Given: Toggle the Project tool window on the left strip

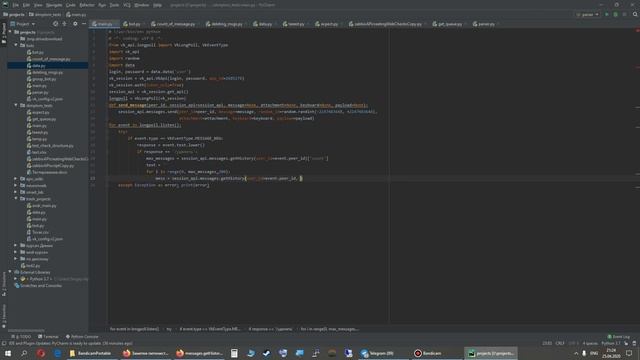Looking at the screenshot, I should (4, 33).
